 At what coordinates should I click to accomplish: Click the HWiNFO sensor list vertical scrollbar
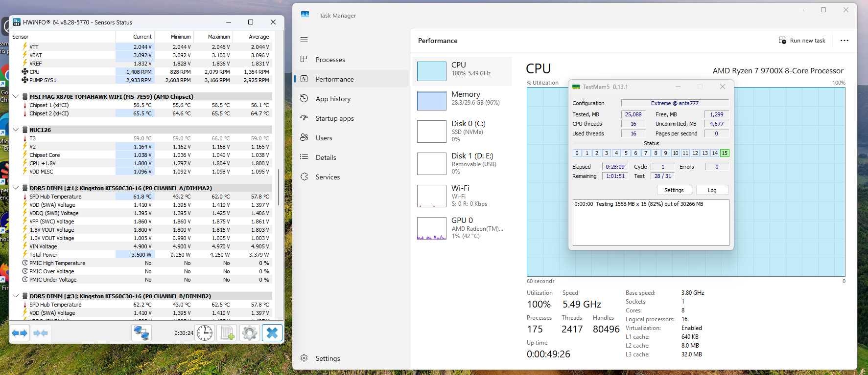279,187
